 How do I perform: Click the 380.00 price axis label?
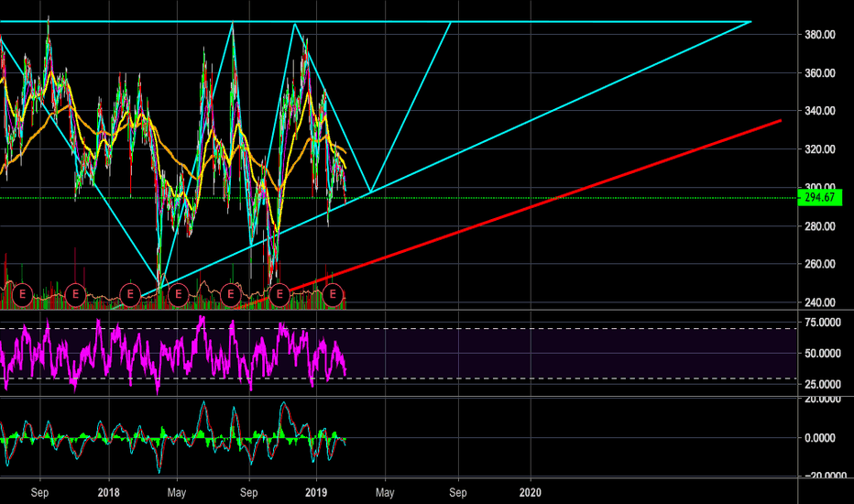click(820, 34)
